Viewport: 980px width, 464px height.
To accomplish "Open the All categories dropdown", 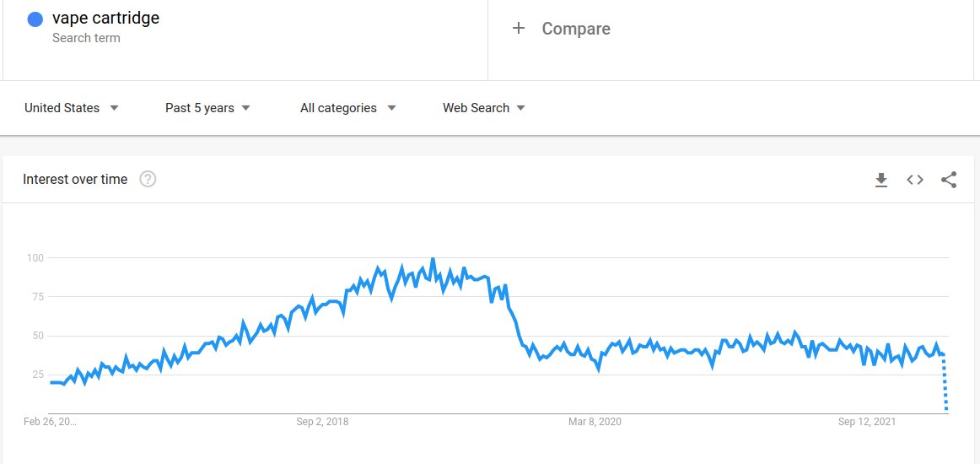I will point(347,108).
